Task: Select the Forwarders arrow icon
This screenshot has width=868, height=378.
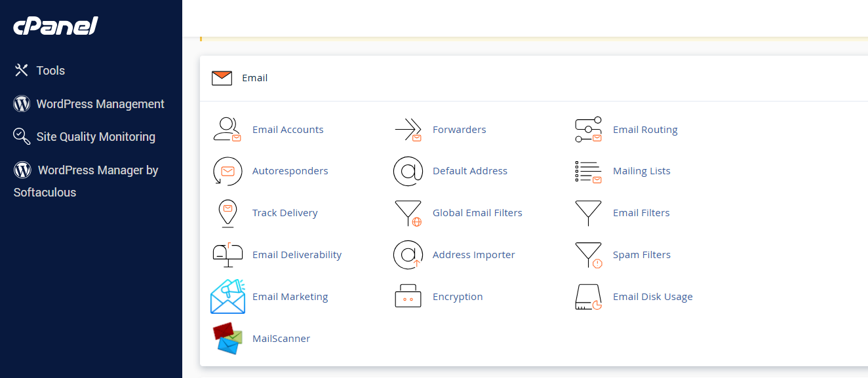Action: 408,129
